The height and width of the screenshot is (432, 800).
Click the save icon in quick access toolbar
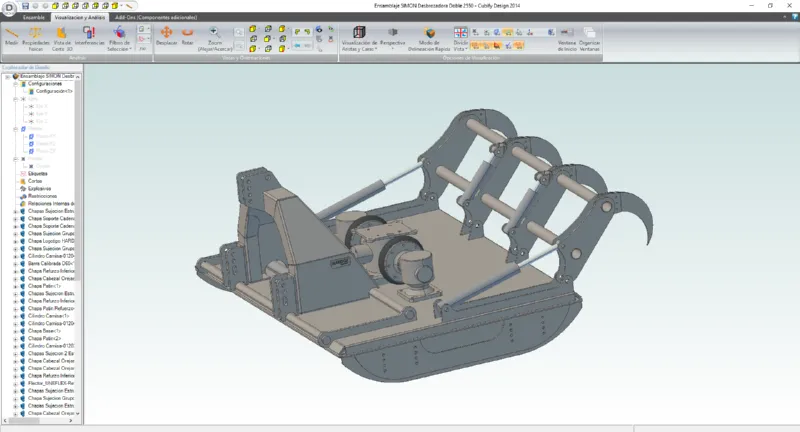coord(22,6)
